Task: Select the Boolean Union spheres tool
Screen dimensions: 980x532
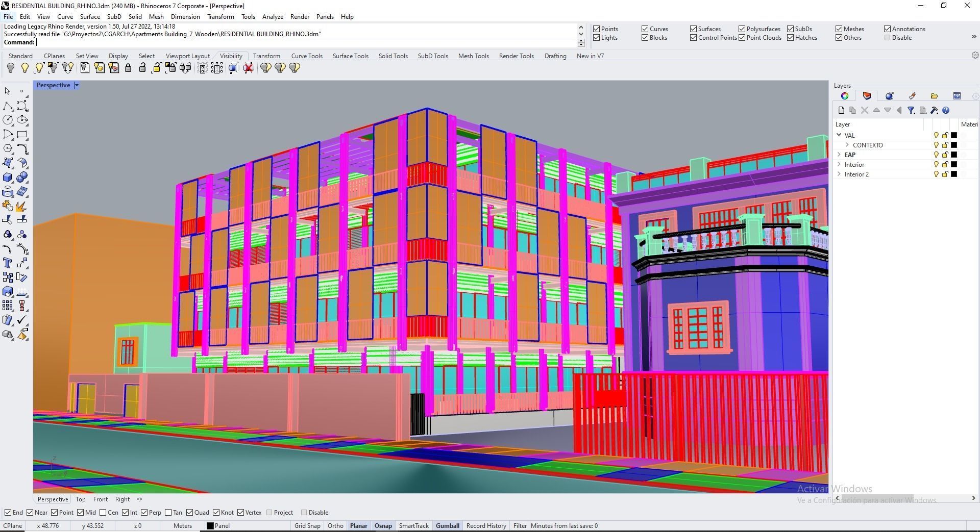Action: [22, 178]
